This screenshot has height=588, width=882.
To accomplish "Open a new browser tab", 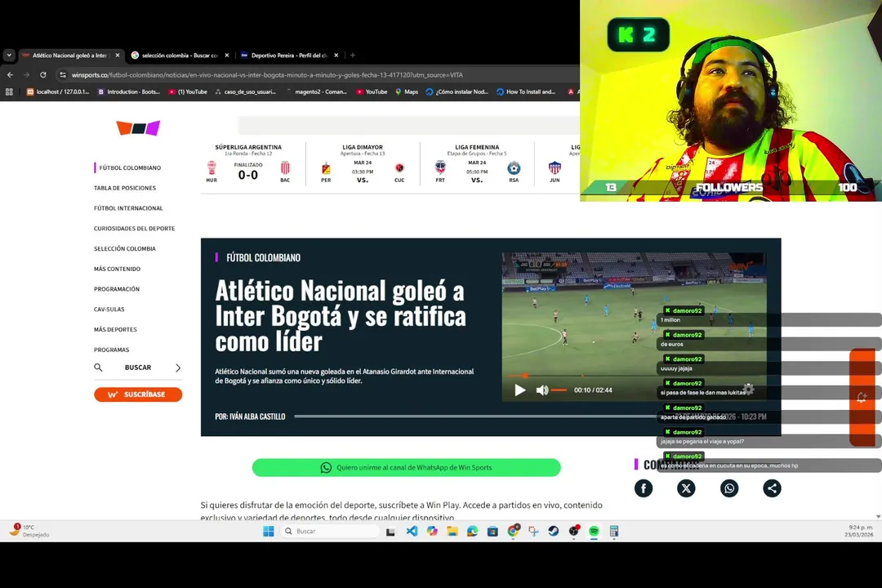I will (x=353, y=56).
